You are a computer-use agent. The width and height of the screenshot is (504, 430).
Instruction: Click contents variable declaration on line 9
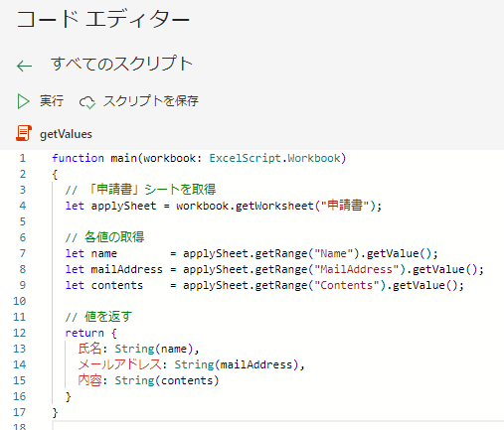tap(117, 285)
